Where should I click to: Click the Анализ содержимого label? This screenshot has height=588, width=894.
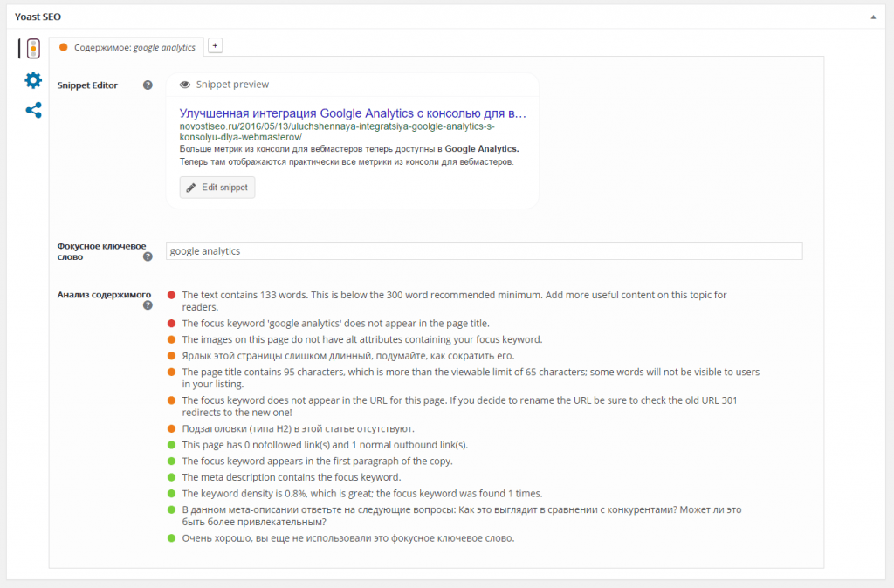tap(104, 295)
